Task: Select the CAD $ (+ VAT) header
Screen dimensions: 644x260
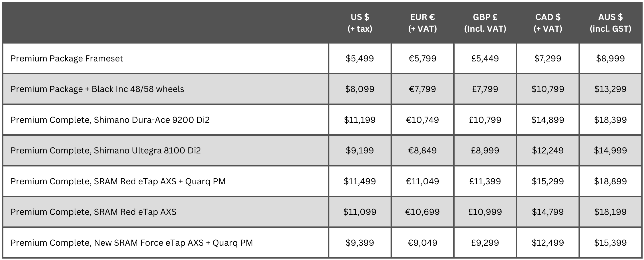Action: [548, 23]
